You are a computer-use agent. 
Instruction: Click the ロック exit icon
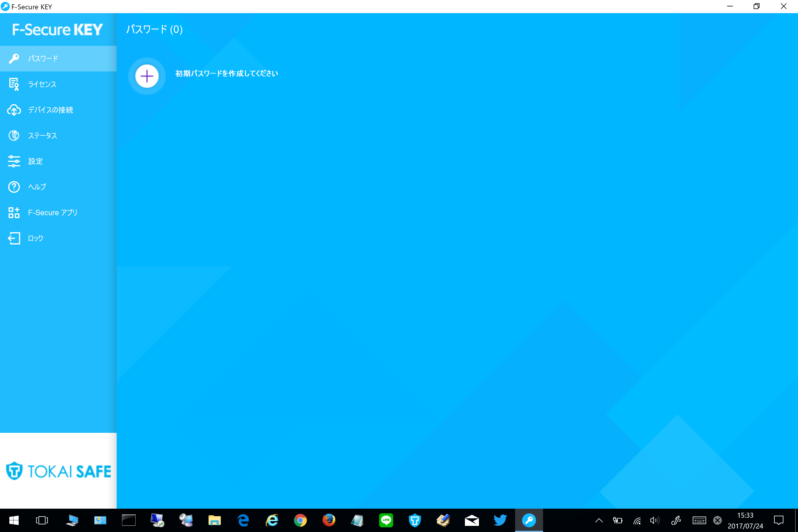pyautogui.click(x=14, y=238)
